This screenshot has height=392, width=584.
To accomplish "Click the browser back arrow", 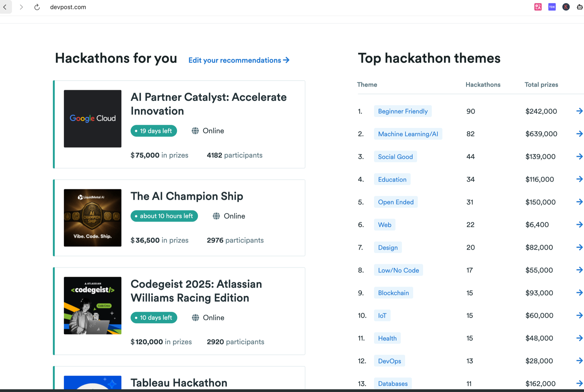I will [x=5, y=7].
